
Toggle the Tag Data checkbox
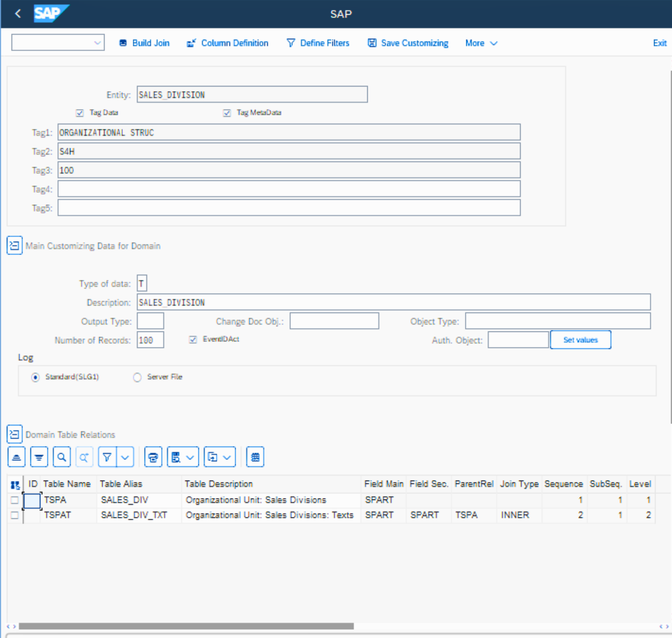click(x=80, y=113)
